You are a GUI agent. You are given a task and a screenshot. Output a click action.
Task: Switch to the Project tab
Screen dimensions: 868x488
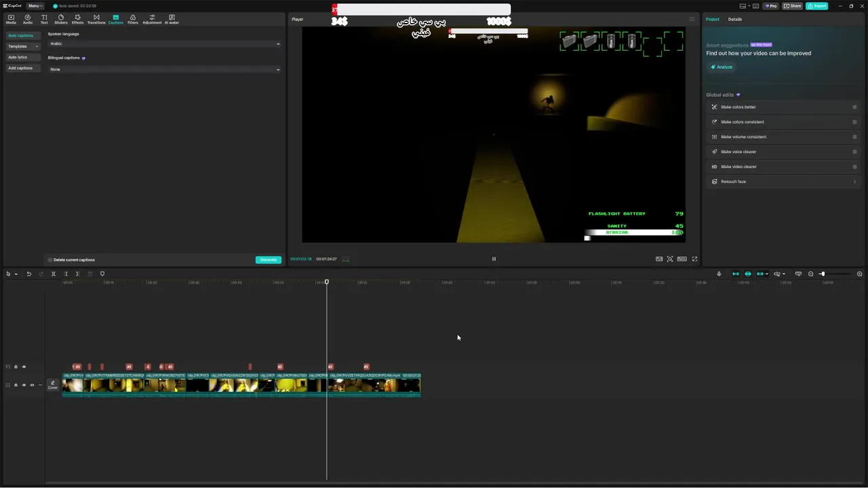[713, 19]
